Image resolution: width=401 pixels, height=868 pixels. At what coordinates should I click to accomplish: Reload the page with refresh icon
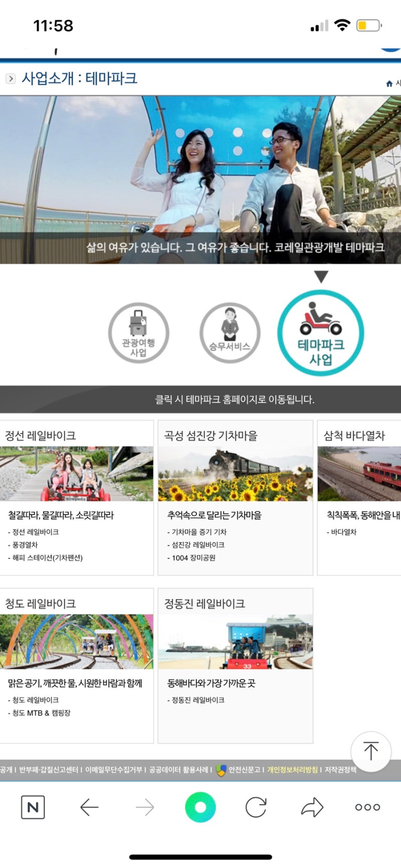pos(256,807)
